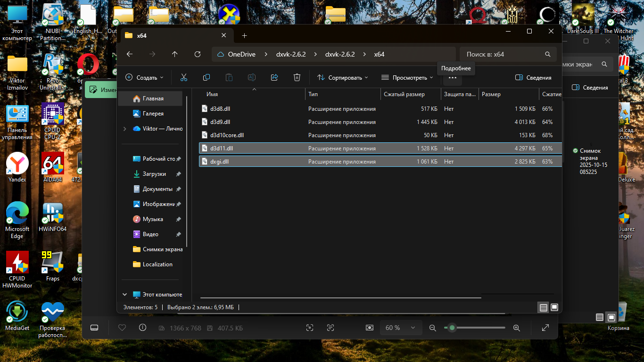Click the Copy icon in Explorer toolbar
The width and height of the screenshot is (644, 362).
(206, 78)
